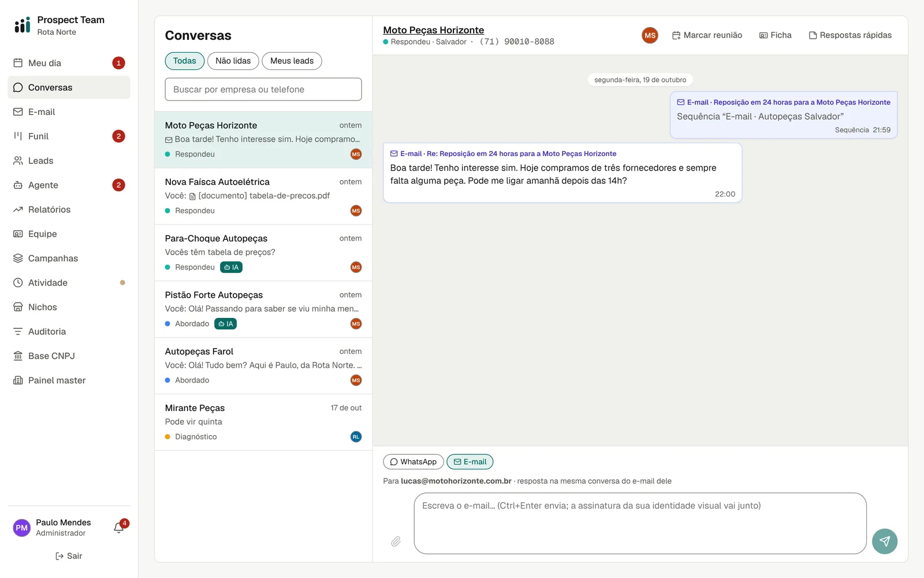Click the Paulo Mendes profile name
The width and height of the screenshot is (924, 578).
point(64,523)
